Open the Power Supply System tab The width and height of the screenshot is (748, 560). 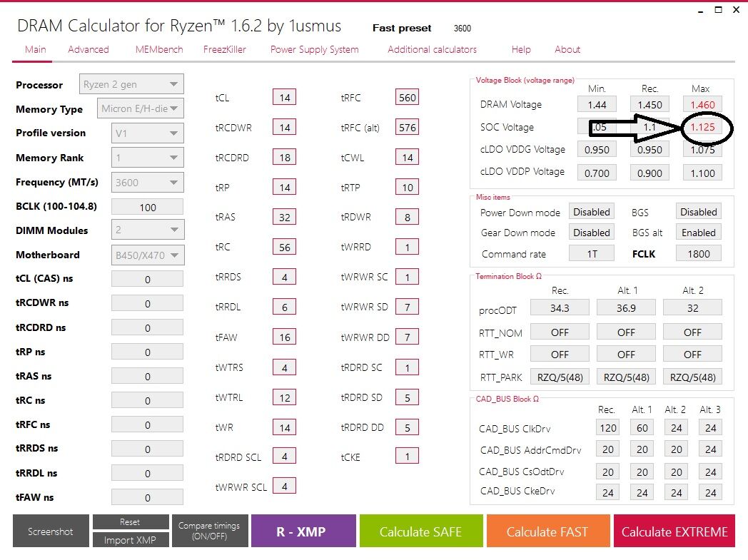point(314,49)
